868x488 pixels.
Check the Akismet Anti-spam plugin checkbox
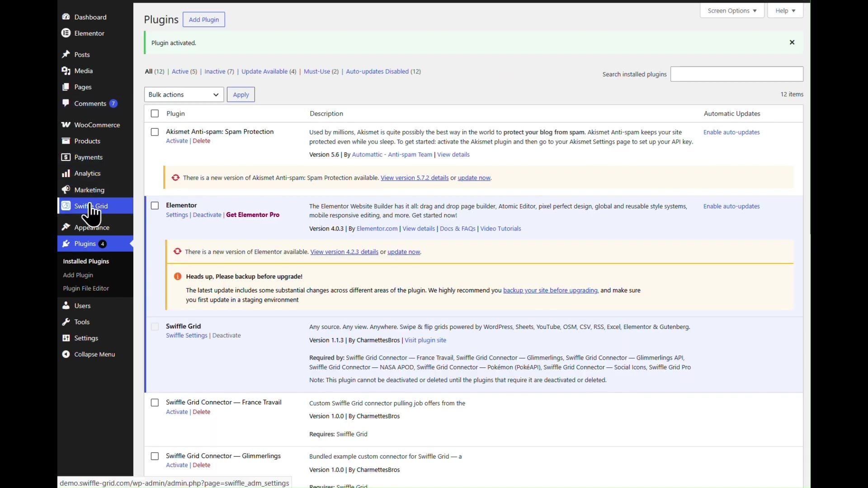[x=155, y=132]
